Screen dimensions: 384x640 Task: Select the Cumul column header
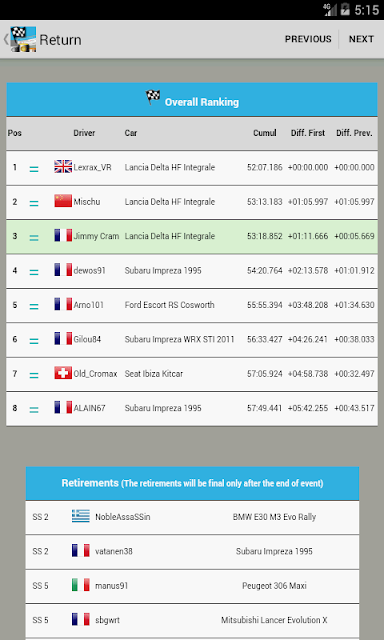pyautogui.click(x=265, y=133)
